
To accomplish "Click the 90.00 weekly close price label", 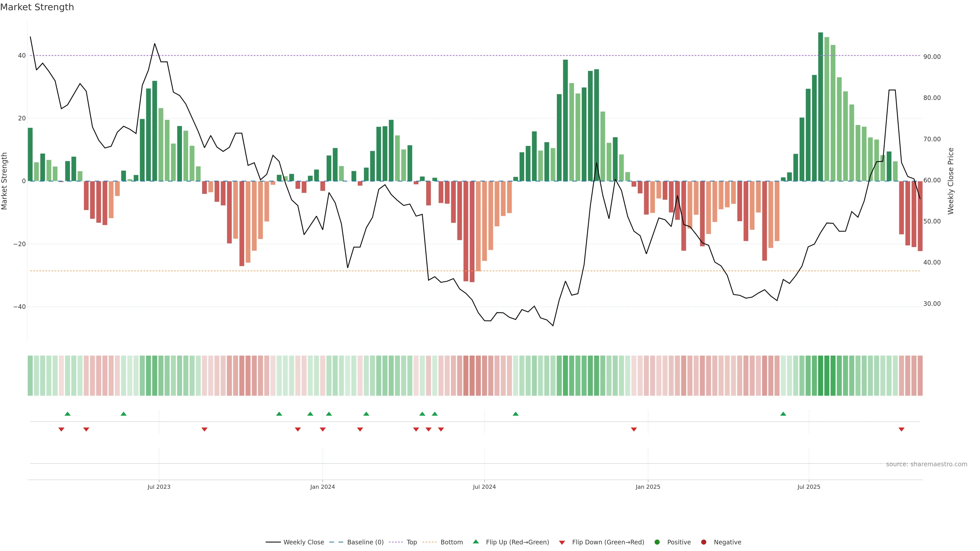I will 932,57.
